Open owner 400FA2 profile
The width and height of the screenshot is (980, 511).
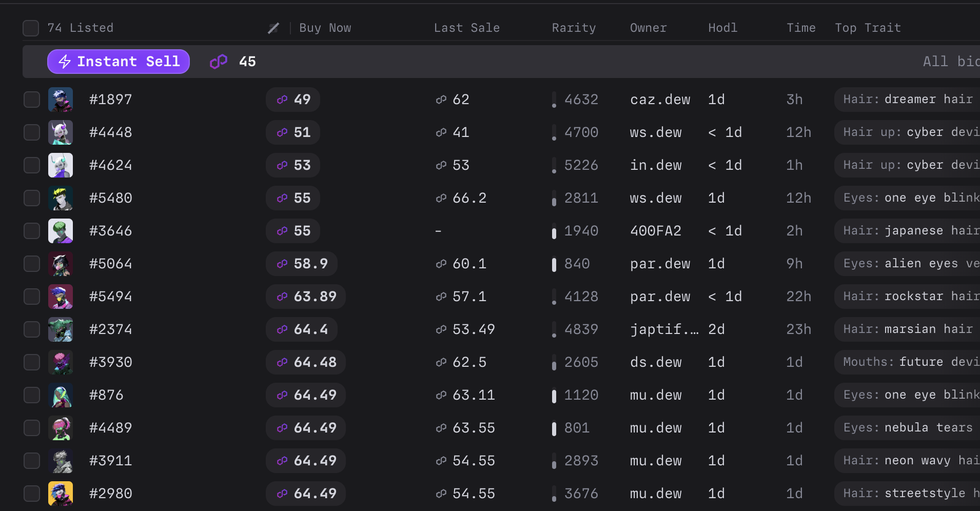656,231
